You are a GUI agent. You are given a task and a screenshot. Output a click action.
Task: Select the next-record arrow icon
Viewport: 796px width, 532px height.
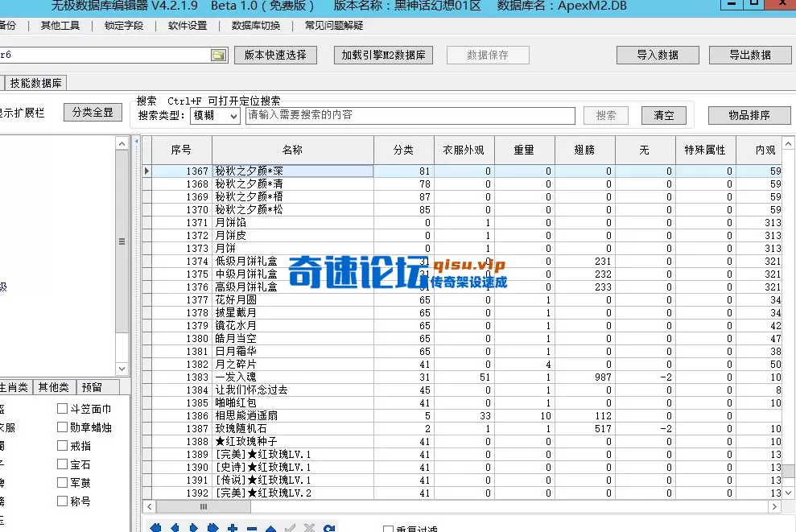(x=194, y=526)
